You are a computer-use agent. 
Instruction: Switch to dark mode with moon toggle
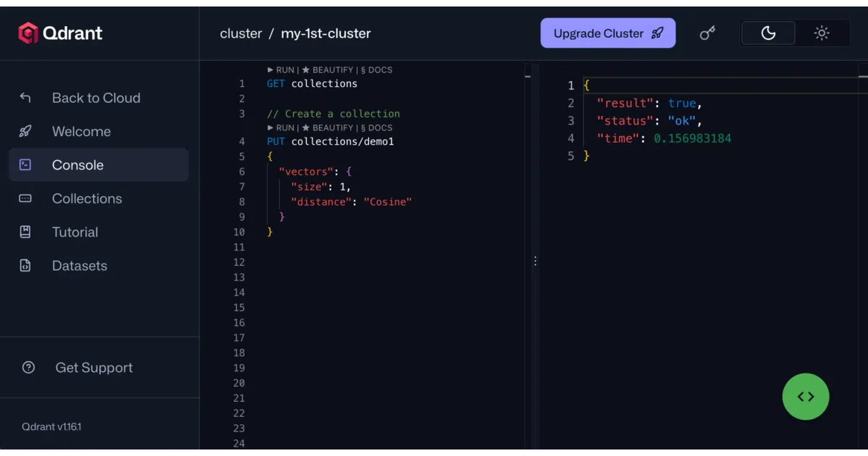768,33
